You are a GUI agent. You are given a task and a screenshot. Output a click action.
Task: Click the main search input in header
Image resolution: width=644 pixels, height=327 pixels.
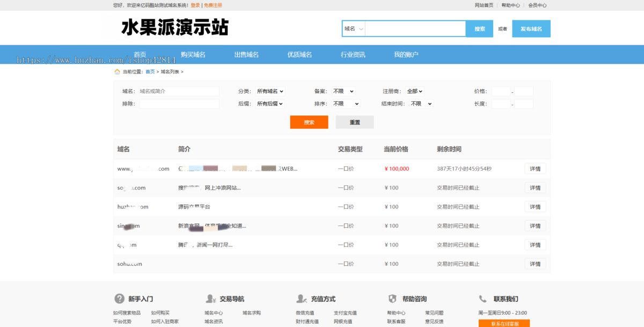pos(415,28)
